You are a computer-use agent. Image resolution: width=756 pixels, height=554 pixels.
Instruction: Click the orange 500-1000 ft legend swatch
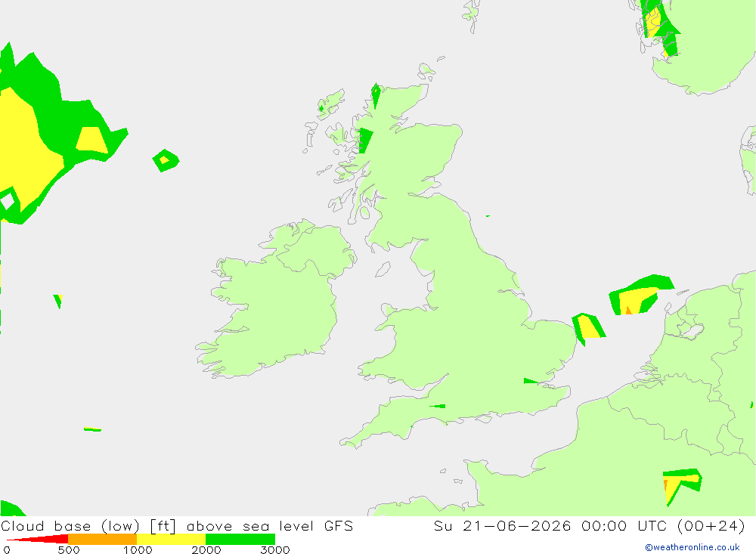click(x=102, y=539)
